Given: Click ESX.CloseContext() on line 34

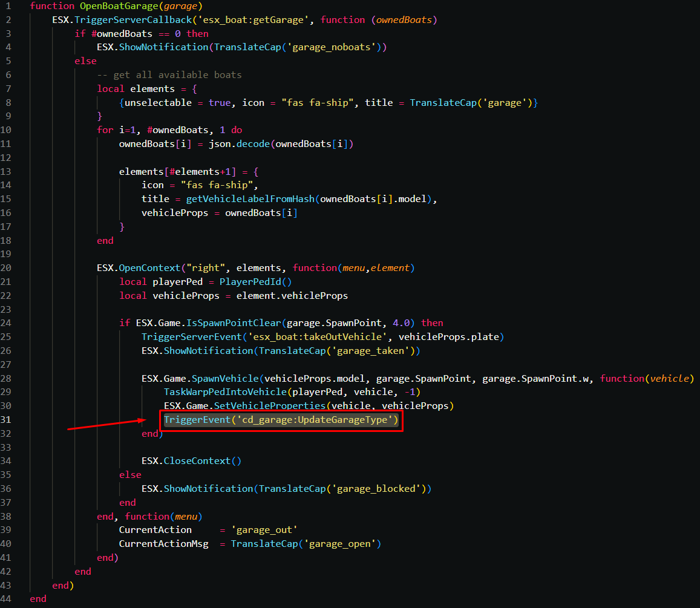Looking at the screenshot, I should [x=191, y=461].
